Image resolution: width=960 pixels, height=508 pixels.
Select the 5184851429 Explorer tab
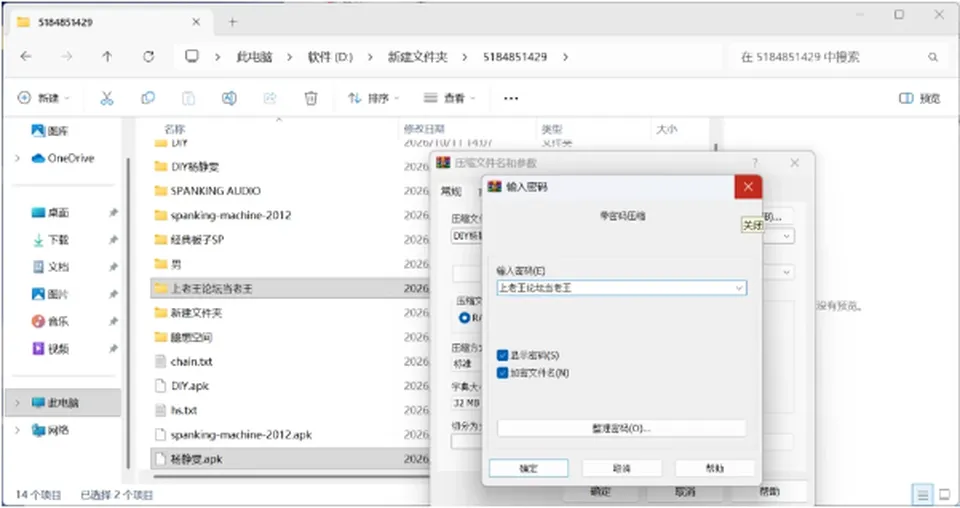tap(108, 22)
